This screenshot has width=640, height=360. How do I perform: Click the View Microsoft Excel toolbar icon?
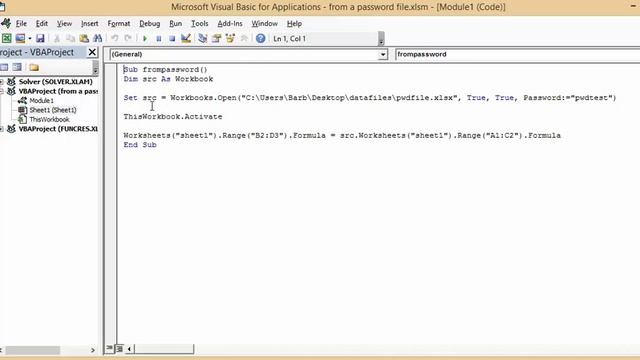[x=7, y=38]
